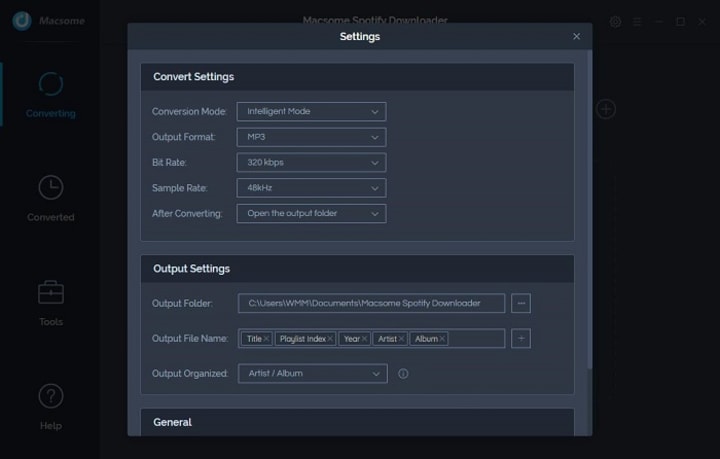This screenshot has width=720, height=459.
Task: Click the Output Settings section header
Action: (x=357, y=269)
